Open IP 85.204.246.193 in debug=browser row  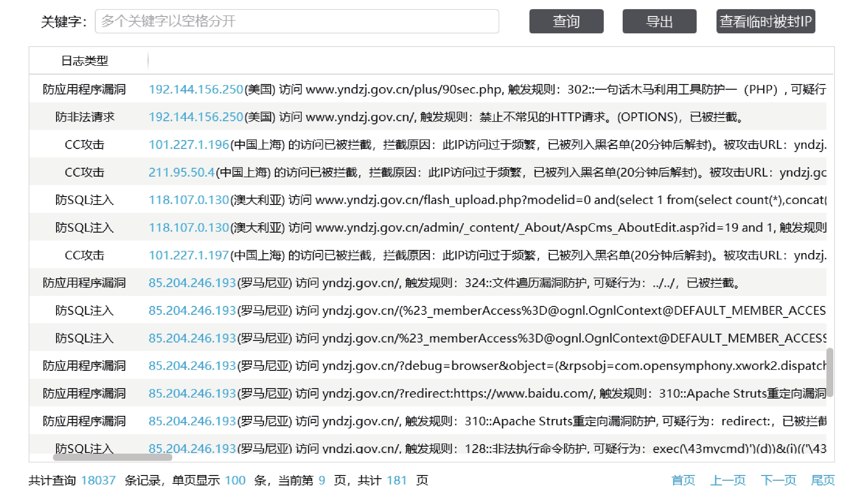click(x=192, y=366)
